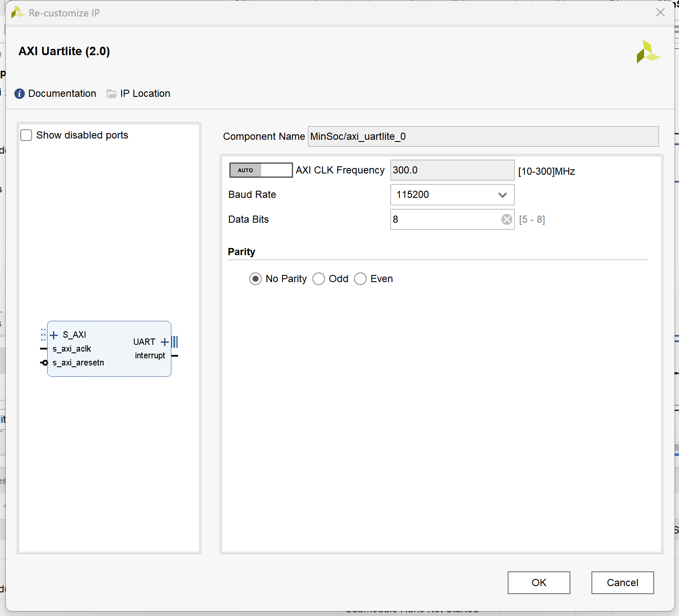Screen dimensions: 679x616
Task: Click the Xilinx logo in header
Action: coord(648,52)
